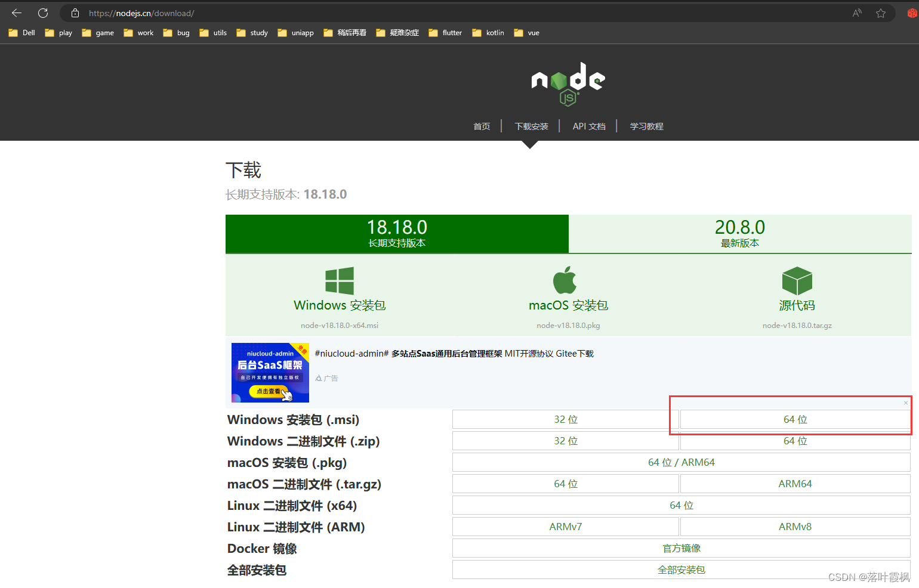919x588 pixels.
Task: Click the 下载 page heading
Action: point(243,170)
